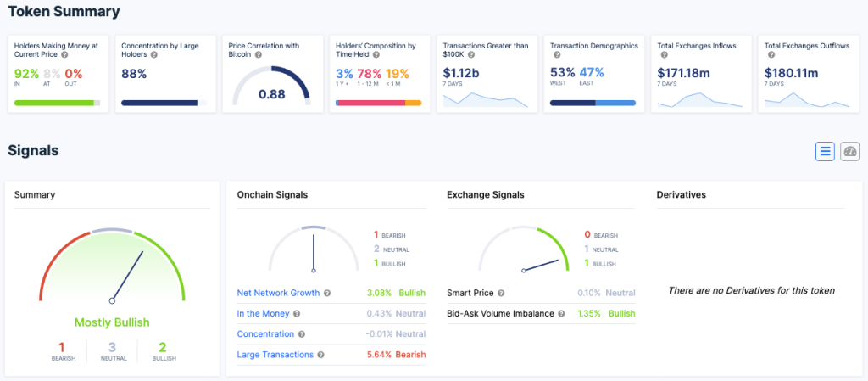Viewport: 868px width, 381px height.
Task: Click the Transactions Greater than $100K sparkline
Action: coord(485,98)
